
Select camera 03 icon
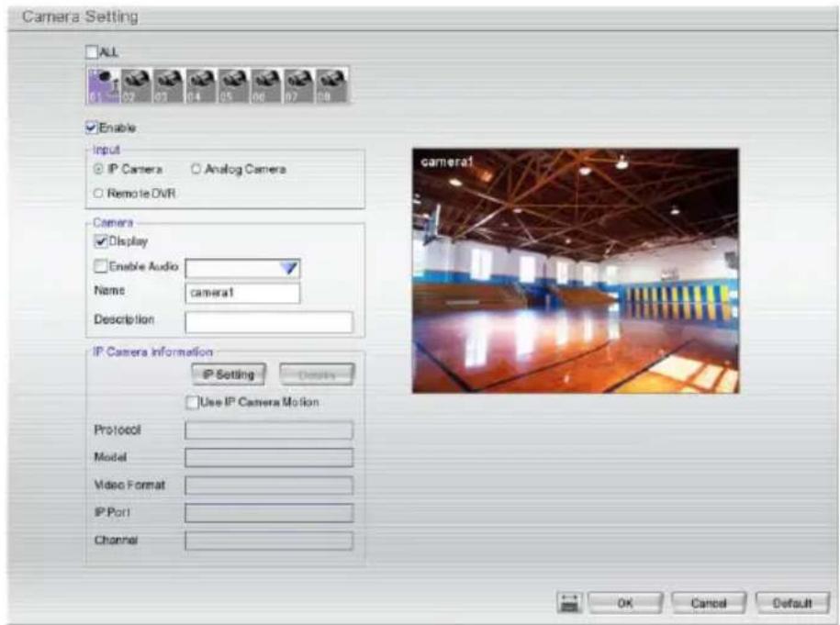click(169, 85)
